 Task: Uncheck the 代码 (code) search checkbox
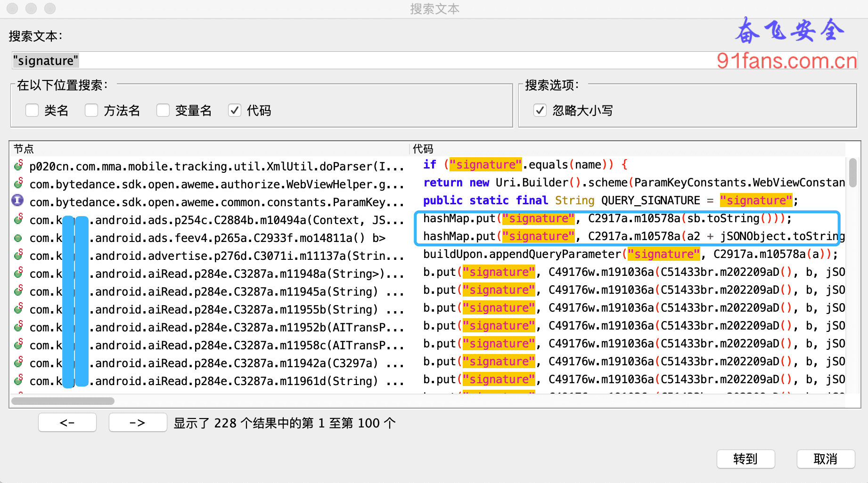click(235, 110)
